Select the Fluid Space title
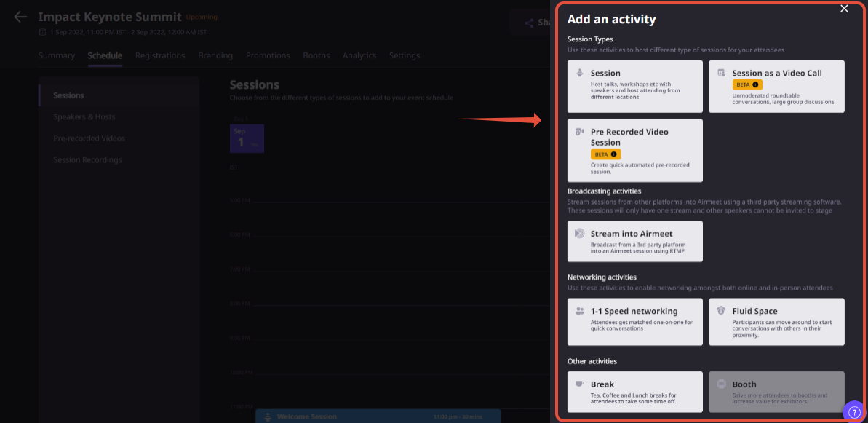 [x=754, y=311]
